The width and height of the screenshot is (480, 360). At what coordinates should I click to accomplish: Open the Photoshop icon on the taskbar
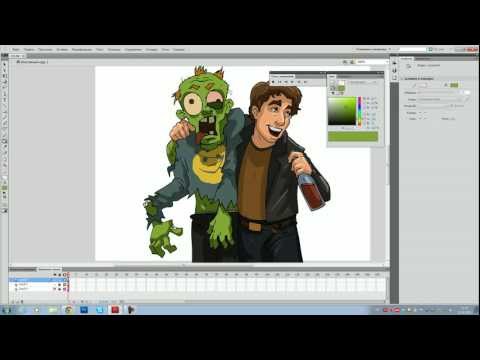pos(84,310)
